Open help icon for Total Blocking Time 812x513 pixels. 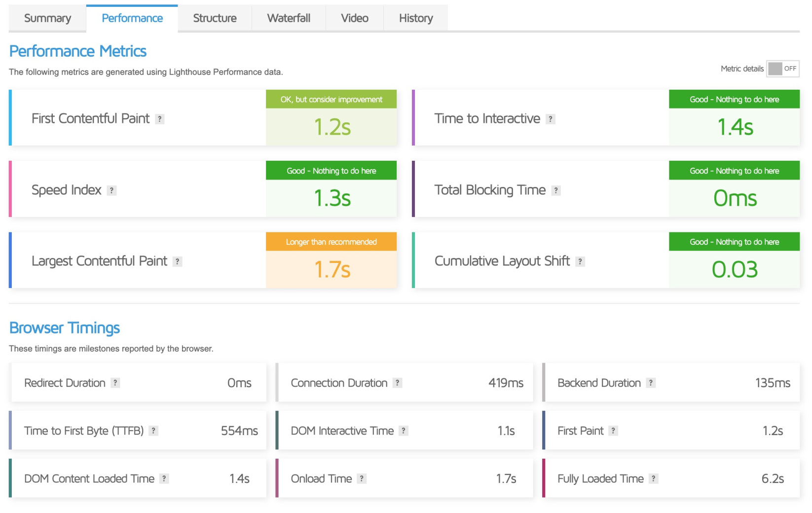(x=556, y=190)
